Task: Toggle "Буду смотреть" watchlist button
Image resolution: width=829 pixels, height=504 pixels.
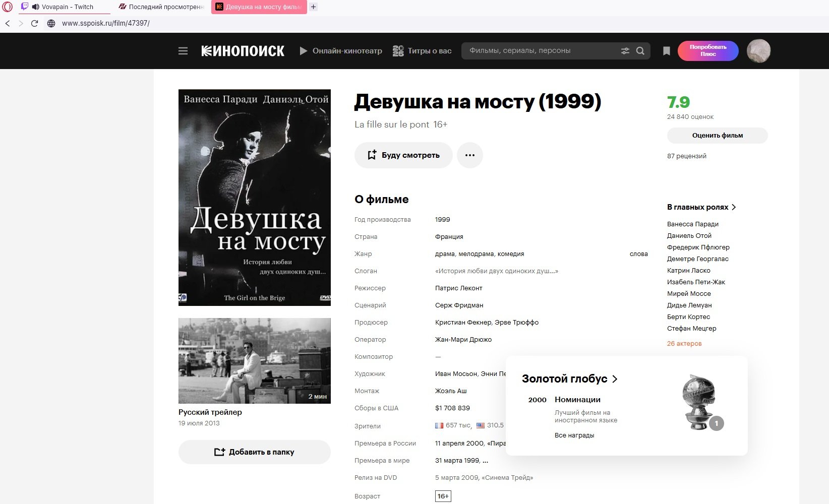Action: [x=403, y=155]
